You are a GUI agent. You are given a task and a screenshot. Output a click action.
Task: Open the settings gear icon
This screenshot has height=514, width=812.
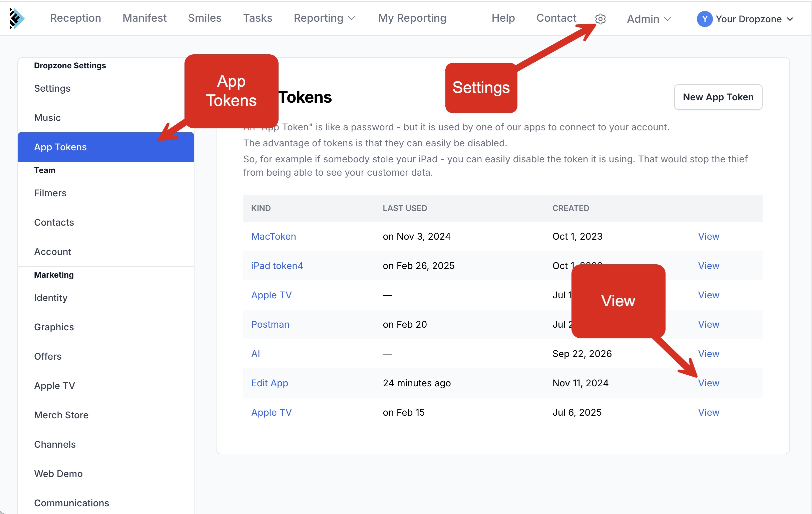click(x=600, y=19)
